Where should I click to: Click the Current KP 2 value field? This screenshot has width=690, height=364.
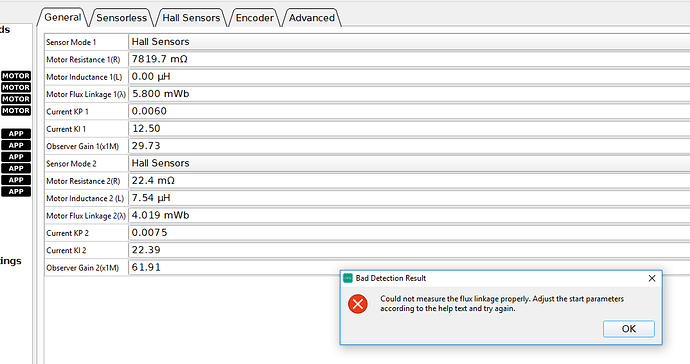409,232
